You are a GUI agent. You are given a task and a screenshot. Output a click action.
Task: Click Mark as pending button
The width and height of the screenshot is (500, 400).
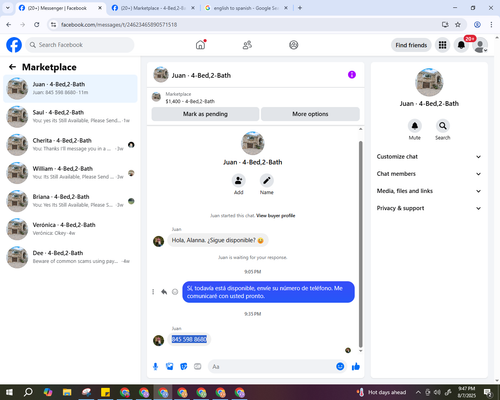[x=205, y=114]
